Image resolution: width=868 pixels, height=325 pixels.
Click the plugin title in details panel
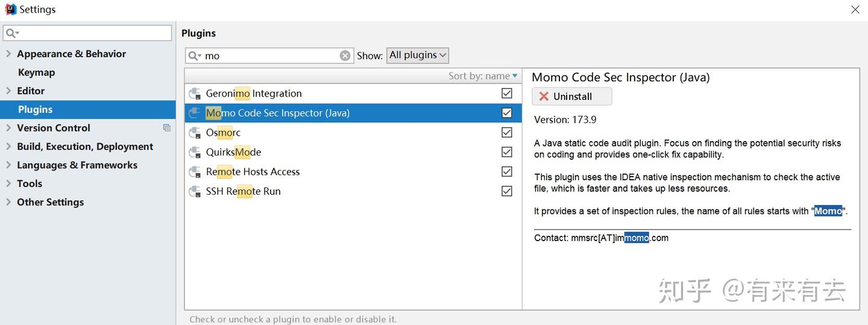click(621, 77)
